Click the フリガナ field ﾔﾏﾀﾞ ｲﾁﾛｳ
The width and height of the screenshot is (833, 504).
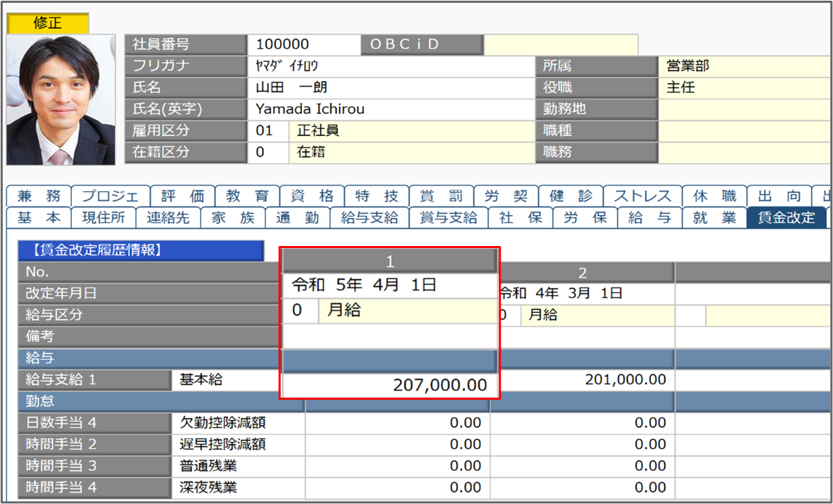tap(391, 66)
